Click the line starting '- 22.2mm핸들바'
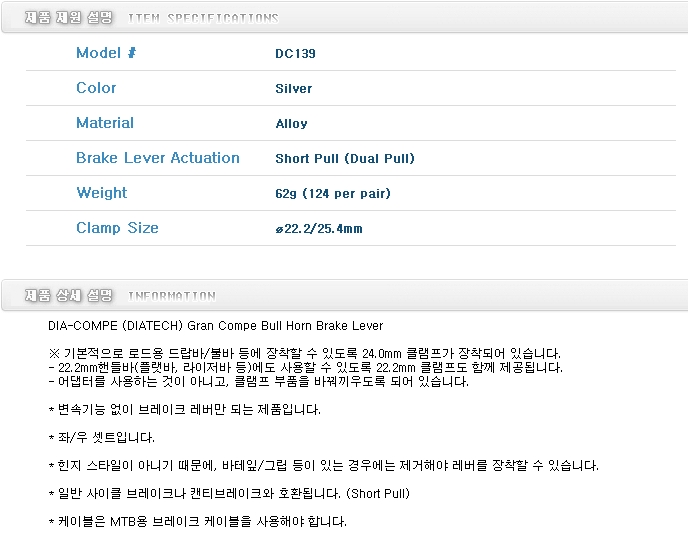 click(305, 367)
